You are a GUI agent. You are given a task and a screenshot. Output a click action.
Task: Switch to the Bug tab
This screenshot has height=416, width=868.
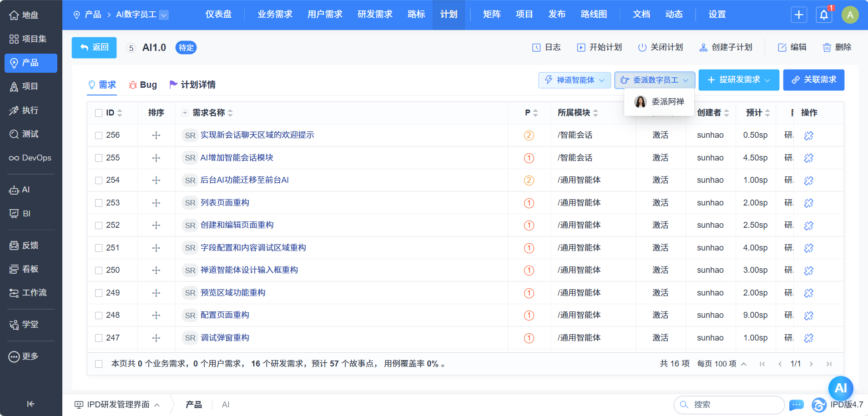coord(143,85)
